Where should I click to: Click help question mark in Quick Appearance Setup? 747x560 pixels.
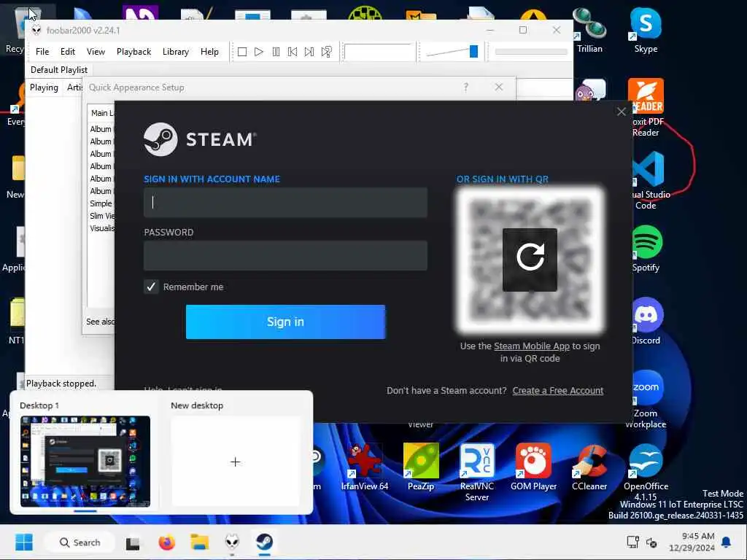466,87
